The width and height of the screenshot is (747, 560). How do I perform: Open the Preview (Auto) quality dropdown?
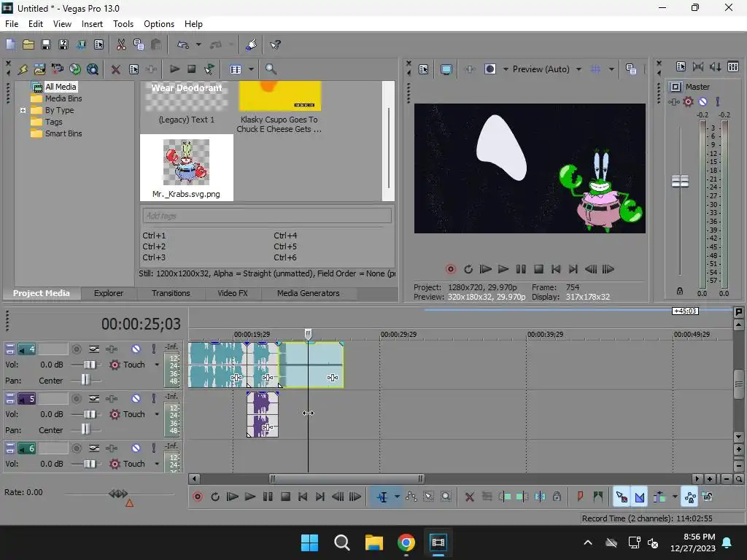coord(578,69)
